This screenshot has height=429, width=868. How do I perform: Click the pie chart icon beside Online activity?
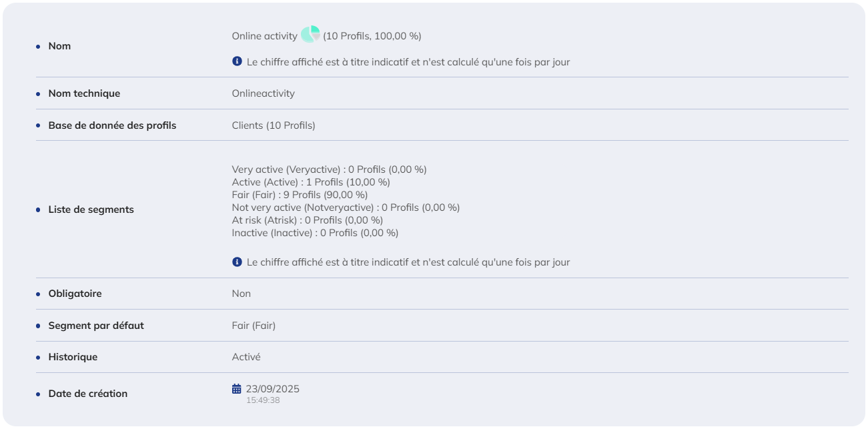coord(310,35)
